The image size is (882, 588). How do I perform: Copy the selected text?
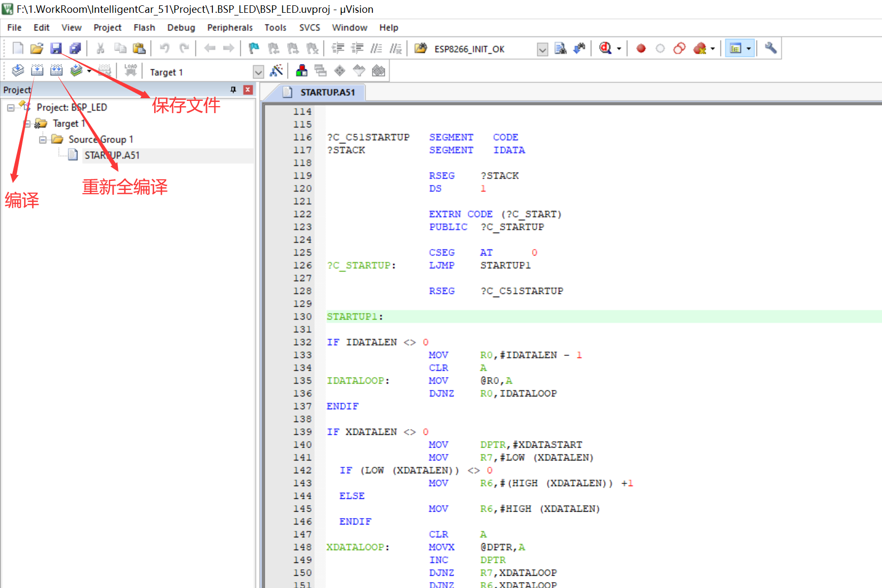click(x=120, y=49)
